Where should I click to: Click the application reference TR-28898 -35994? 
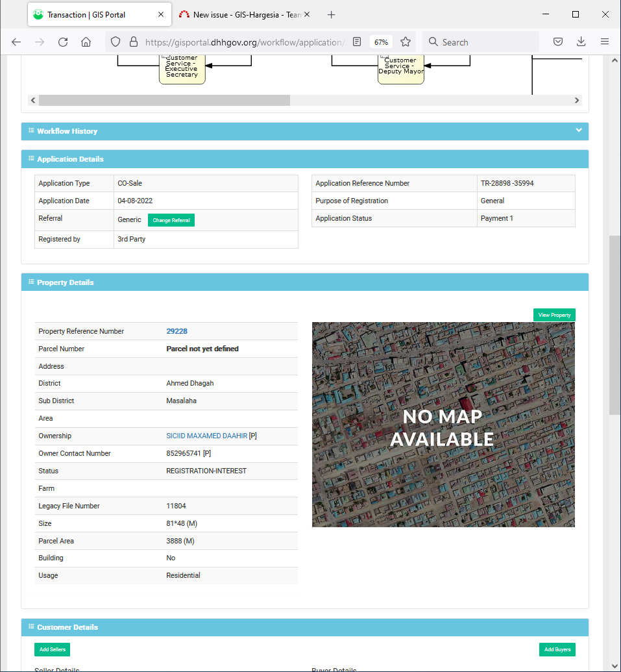[507, 184]
